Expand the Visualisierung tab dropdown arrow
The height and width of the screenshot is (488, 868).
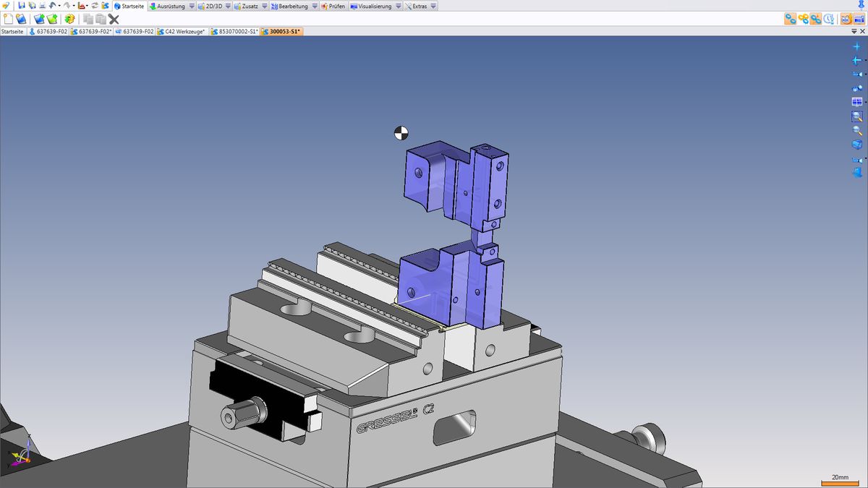398,7
